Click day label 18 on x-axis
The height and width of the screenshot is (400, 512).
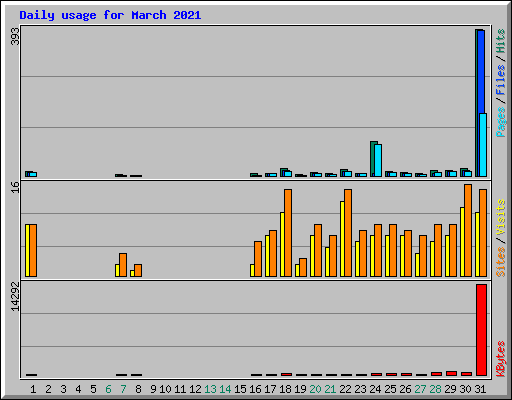(285, 389)
